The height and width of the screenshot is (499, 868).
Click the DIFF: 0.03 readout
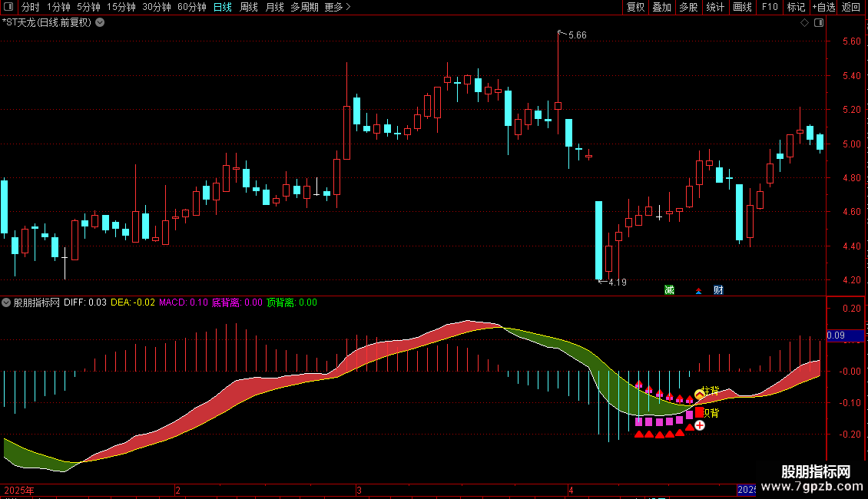click(84, 302)
